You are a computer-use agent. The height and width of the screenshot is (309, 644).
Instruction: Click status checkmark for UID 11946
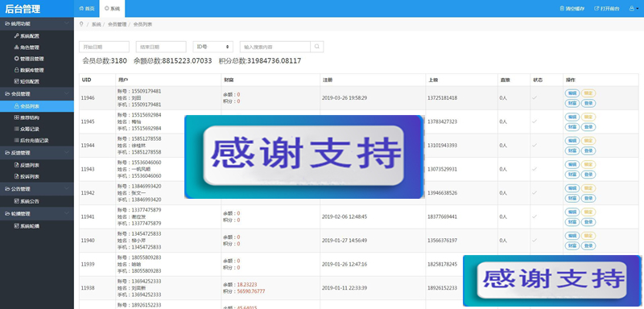pos(535,97)
